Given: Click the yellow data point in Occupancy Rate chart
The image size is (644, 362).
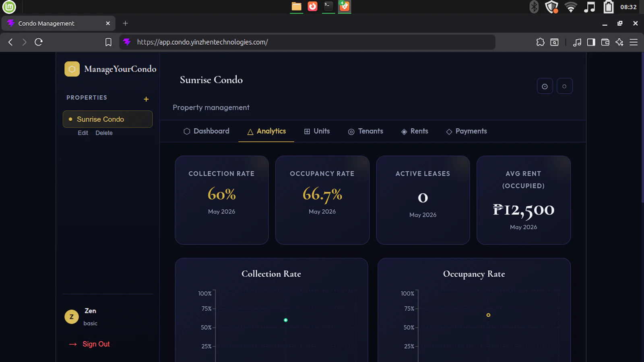Looking at the screenshot, I should click(488, 315).
